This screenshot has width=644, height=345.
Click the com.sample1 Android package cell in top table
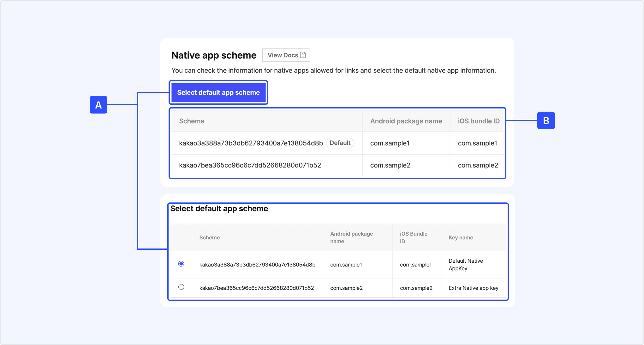click(x=390, y=143)
